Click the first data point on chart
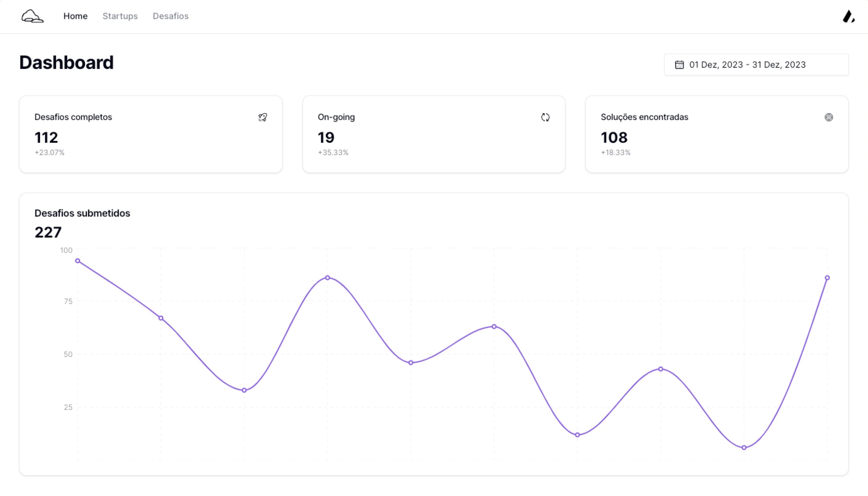Viewport: 868px width, 496px height. coord(78,261)
